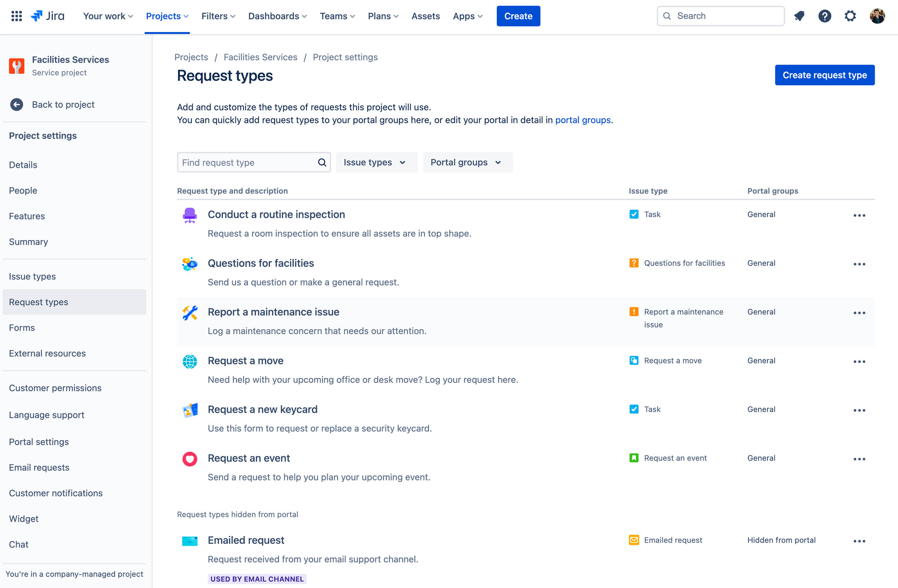Select Issue types in project settings
The width and height of the screenshot is (898, 588).
pos(31,276)
